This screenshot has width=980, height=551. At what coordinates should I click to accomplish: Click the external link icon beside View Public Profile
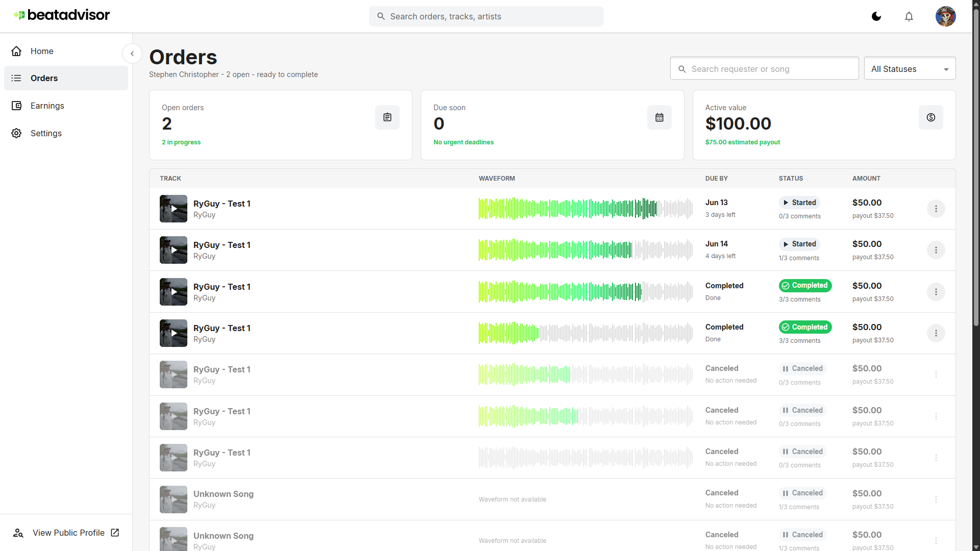(115, 533)
